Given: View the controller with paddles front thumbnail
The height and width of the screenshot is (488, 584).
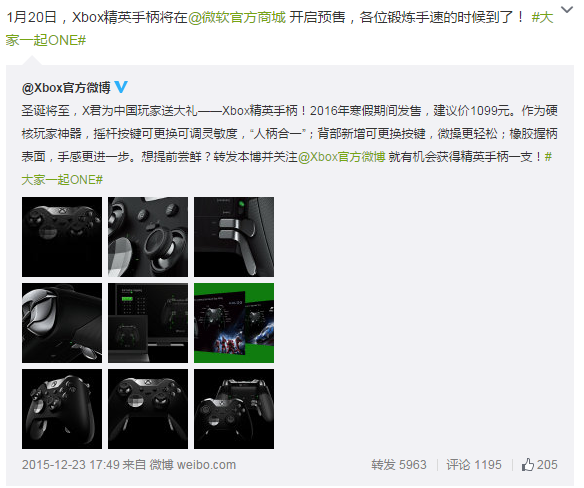Looking at the screenshot, I should [x=148, y=409].
